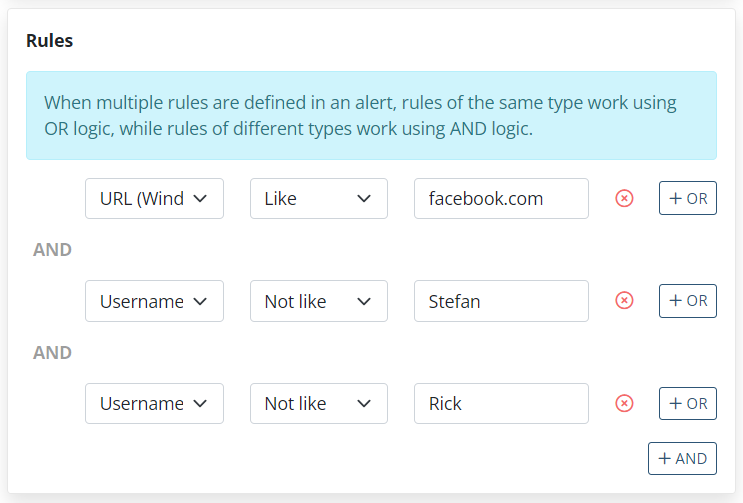Open Username type dropdown in Rick row
The height and width of the screenshot is (503, 743).
pyautogui.click(x=154, y=403)
